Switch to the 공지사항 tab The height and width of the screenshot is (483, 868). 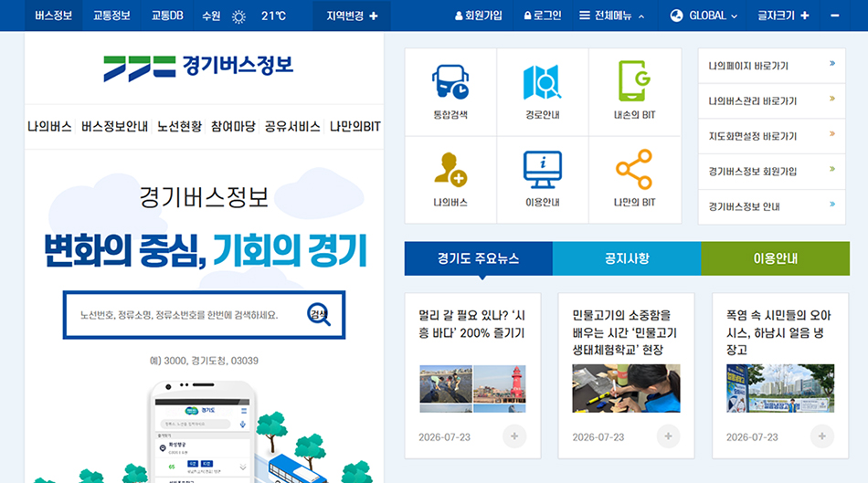click(x=627, y=258)
